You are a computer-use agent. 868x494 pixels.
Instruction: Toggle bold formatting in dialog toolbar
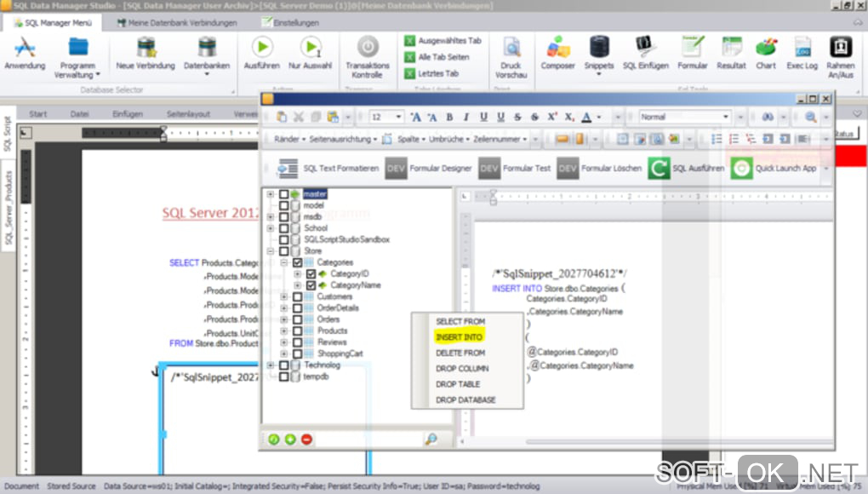pos(449,117)
